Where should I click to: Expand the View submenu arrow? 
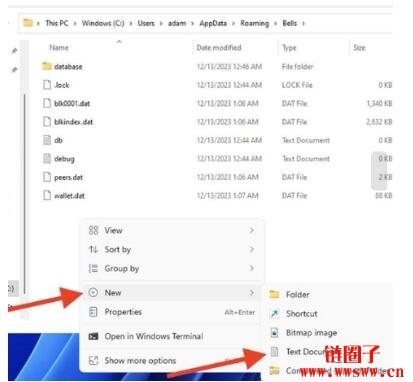click(252, 230)
